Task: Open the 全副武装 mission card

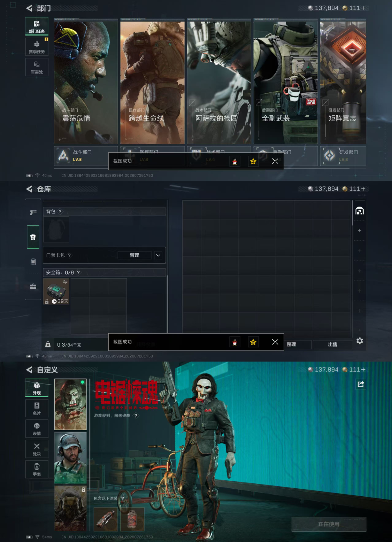Action: point(285,83)
